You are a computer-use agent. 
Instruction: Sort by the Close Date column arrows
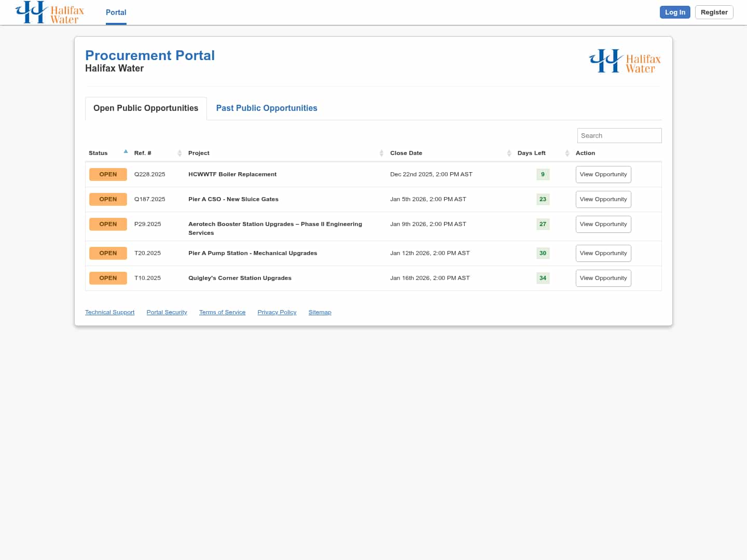tap(509, 153)
